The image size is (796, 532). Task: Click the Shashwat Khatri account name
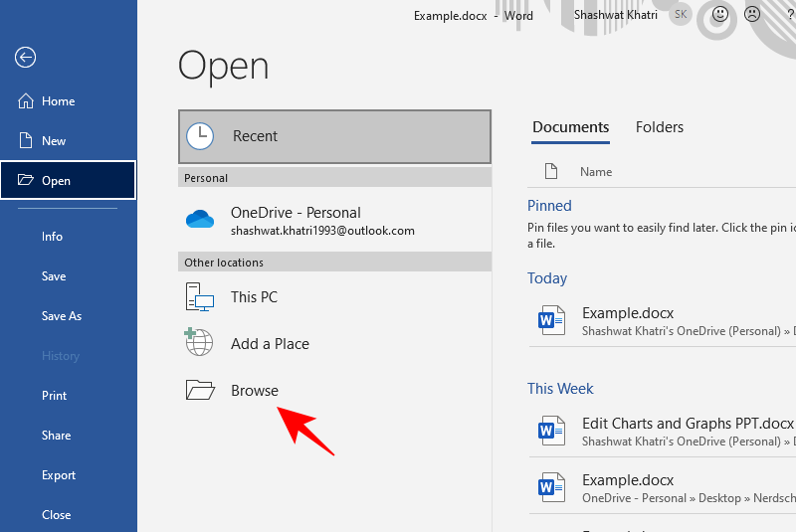[x=615, y=15]
